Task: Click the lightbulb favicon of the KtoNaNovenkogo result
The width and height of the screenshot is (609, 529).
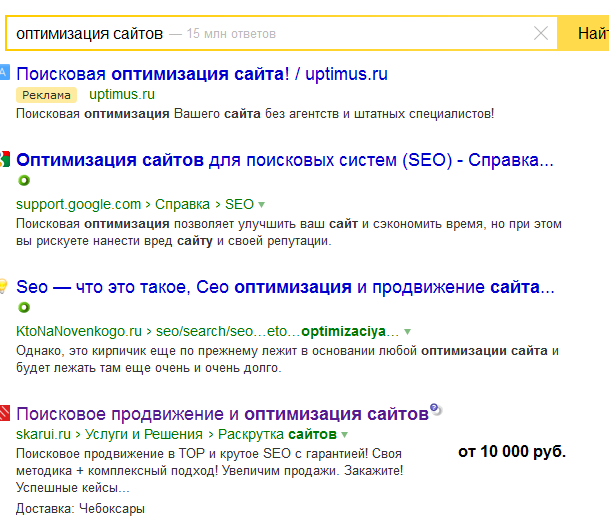Action: (x=4, y=286)
